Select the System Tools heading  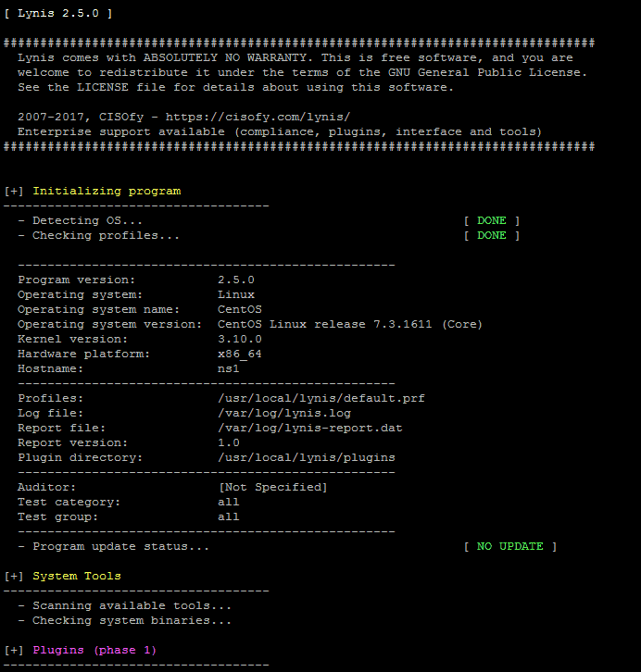(77, 576)
